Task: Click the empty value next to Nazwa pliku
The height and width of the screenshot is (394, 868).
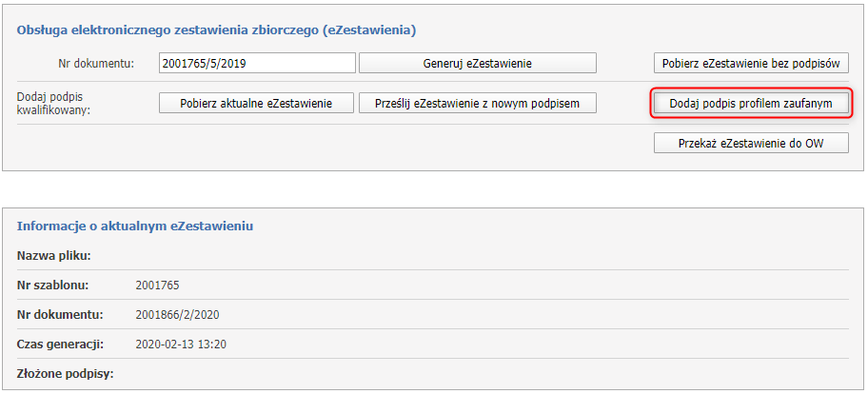Action: click(286, 255)
